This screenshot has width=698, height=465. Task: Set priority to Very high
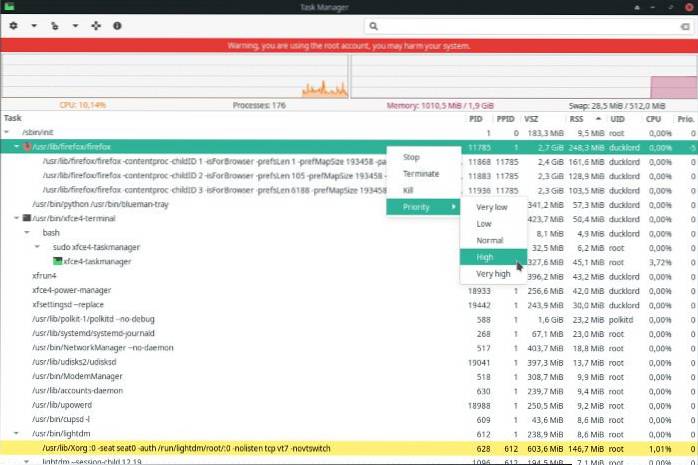[494, 274]
